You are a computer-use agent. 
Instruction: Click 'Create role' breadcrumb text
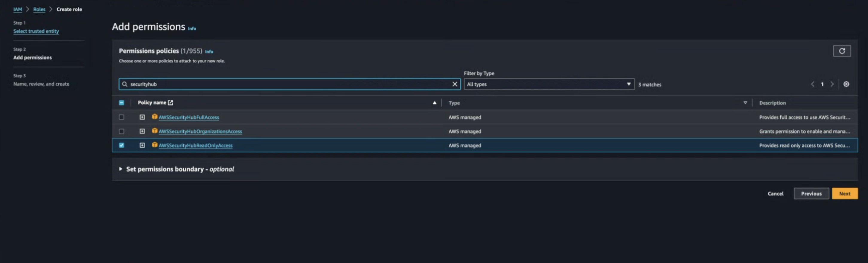[69, 10]
